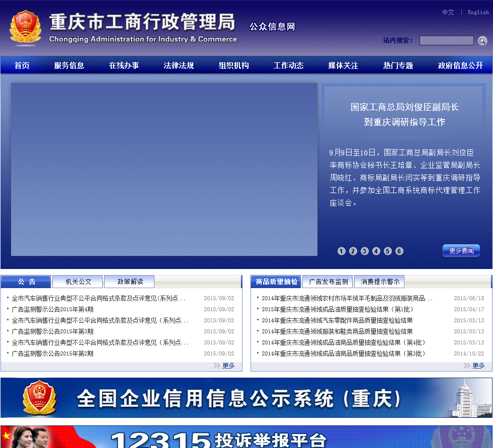The width and height of the screenshot is (493, 448).
Task: Open the 热门专题 menu
Action: [x=398, y=65]
